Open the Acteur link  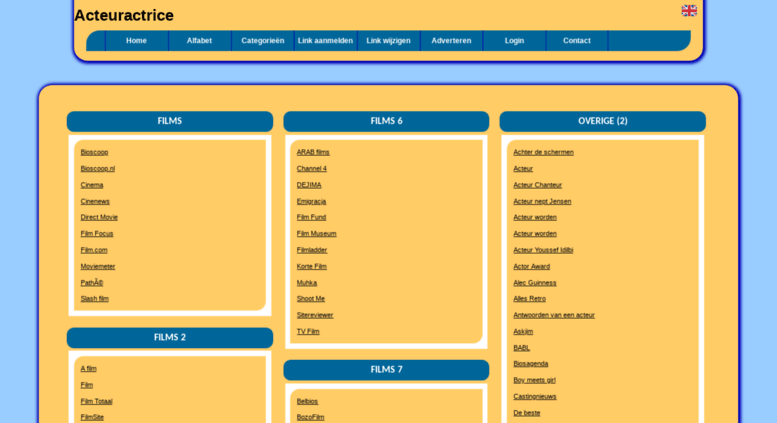point(523,168)
